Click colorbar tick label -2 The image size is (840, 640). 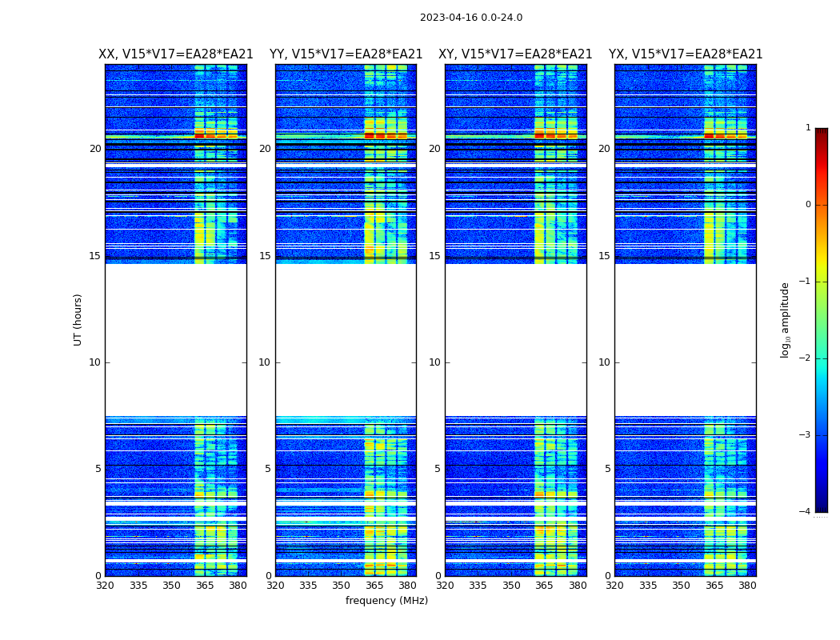point(806,358)
